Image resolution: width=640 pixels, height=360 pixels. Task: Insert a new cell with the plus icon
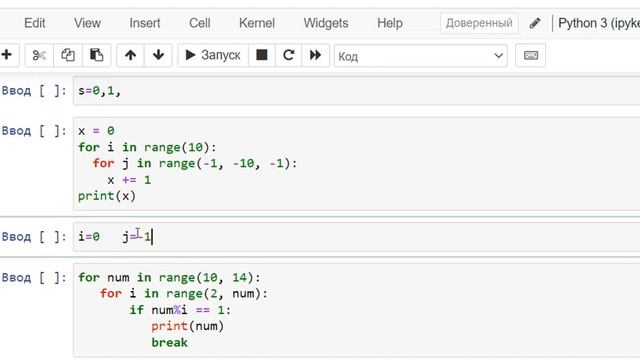click(x=7, y=55)
